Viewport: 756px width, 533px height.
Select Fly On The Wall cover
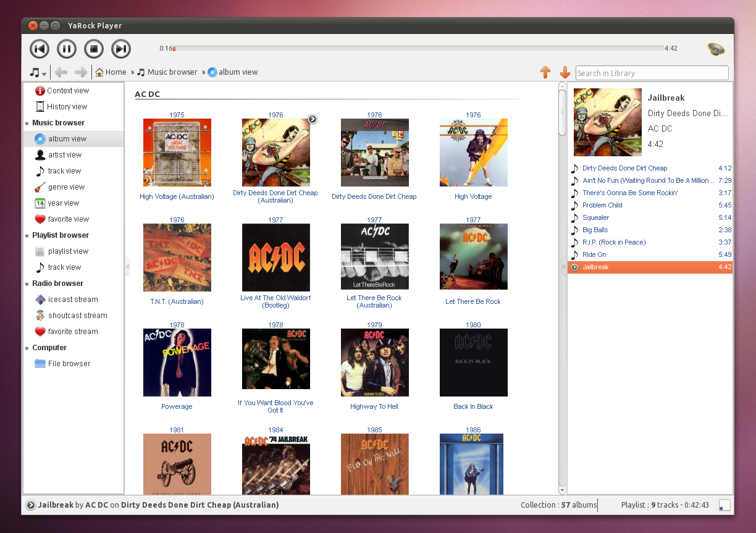[x=374, y=464]
